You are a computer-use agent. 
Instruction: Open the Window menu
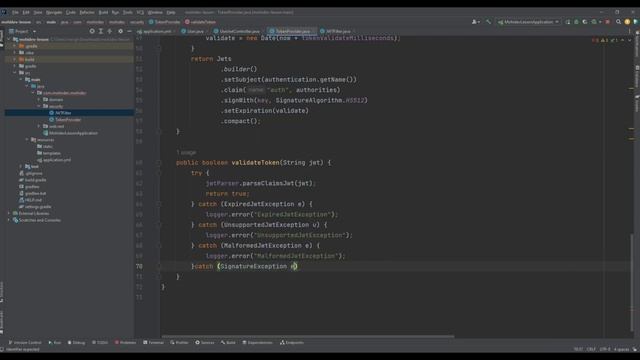click(x=155, y=12)
